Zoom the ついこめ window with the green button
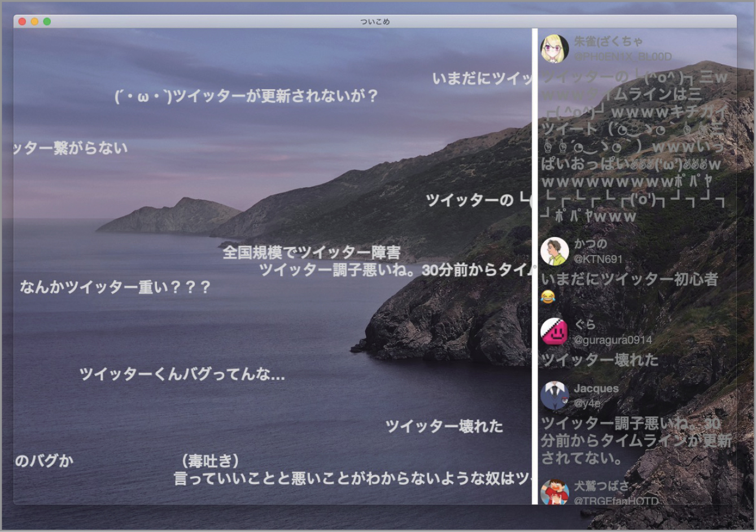The image size is (756, 532). tap(47, 21)
